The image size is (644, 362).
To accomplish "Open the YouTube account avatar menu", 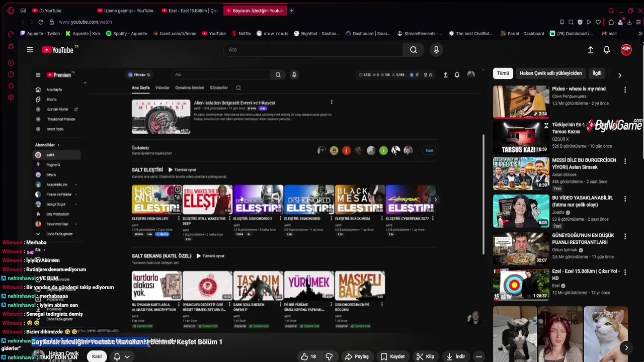I will click(x=626, y=49).
